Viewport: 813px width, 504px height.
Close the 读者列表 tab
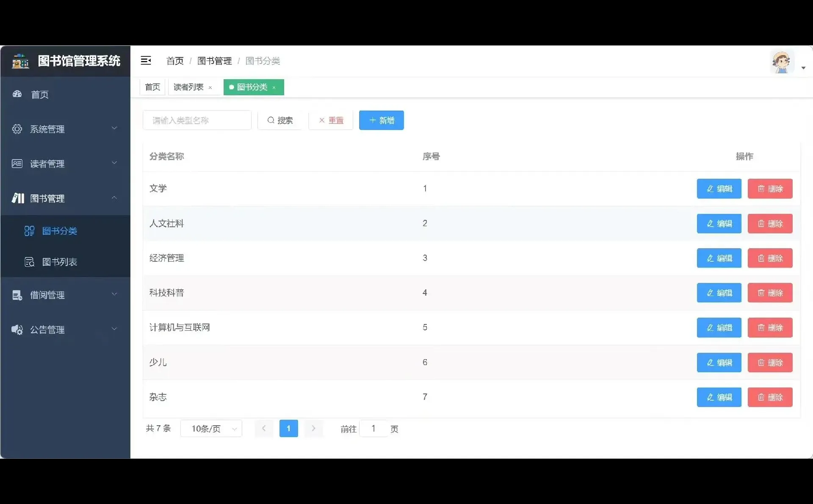click(x=210, y=88)
